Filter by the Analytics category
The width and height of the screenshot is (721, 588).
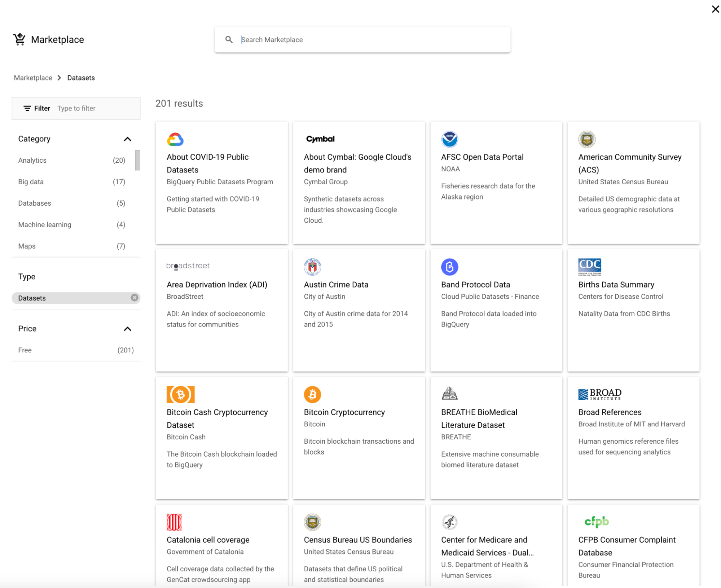pyautogui.click(x=32, y=160)
